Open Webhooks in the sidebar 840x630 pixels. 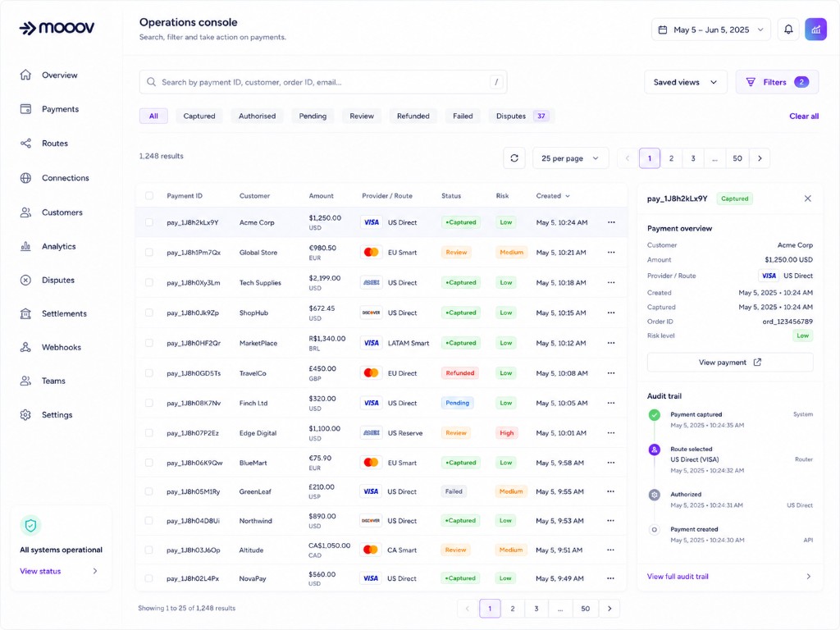click(x=59, y=347)
